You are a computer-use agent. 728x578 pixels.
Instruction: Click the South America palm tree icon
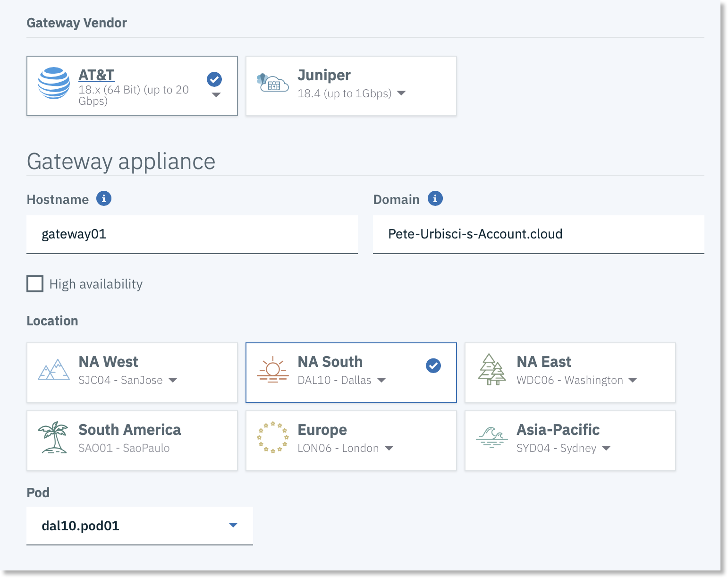coord(53,437)
